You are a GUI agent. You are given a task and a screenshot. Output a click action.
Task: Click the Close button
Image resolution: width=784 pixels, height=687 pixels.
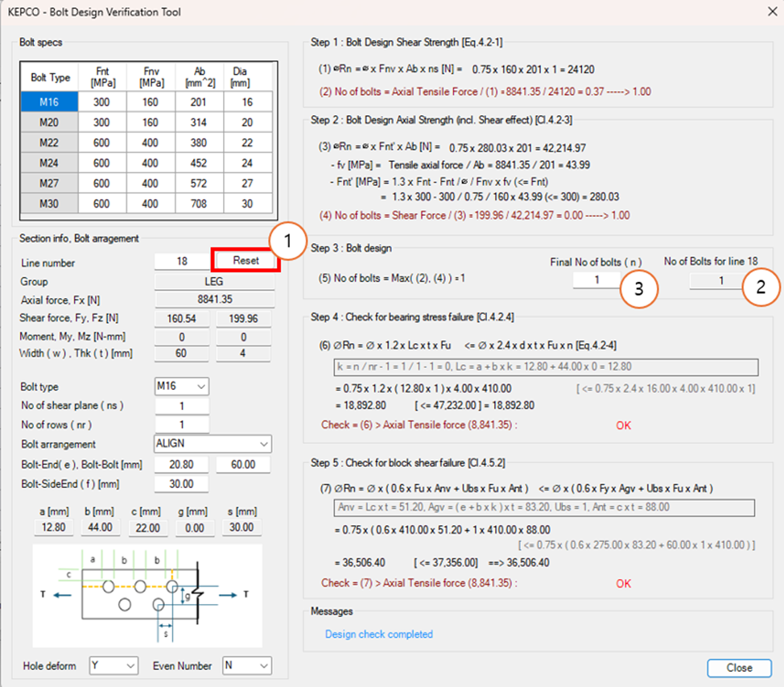coord(739,668)
